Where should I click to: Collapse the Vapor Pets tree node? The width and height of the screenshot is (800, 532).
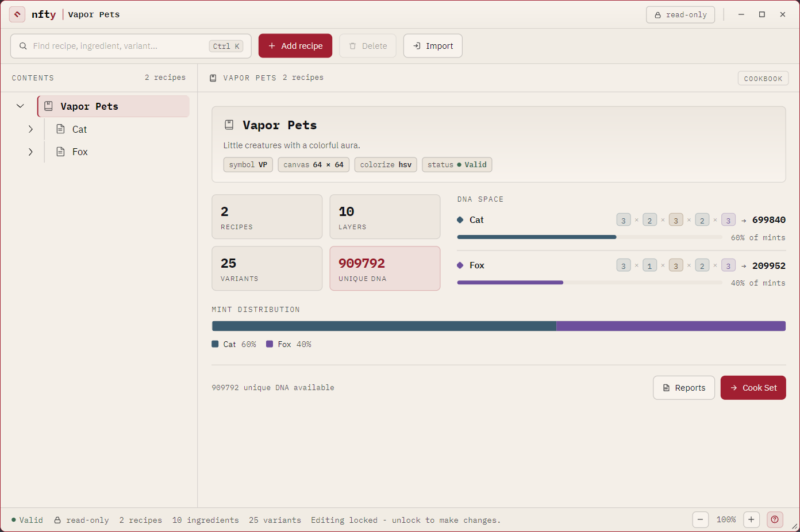click(x=20, y=106)
